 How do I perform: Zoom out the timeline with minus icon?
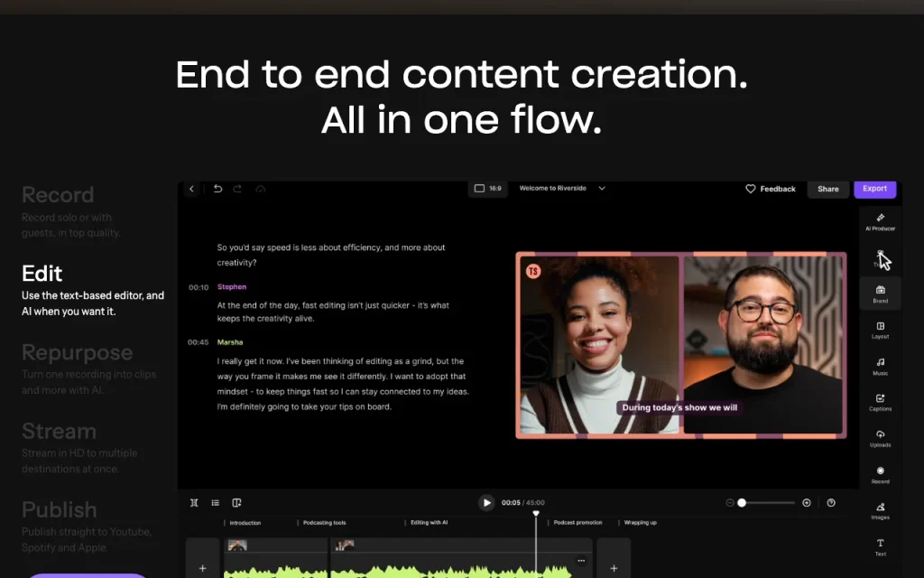729,502
